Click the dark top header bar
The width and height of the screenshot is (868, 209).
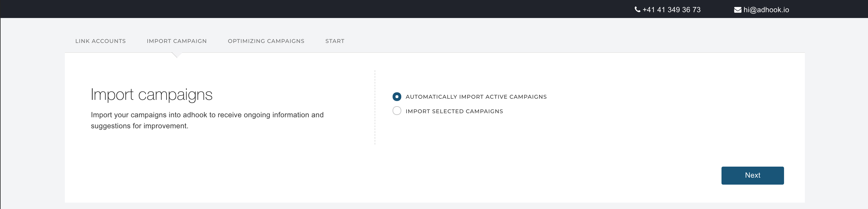pyautogui.click(x=303, y=9)
